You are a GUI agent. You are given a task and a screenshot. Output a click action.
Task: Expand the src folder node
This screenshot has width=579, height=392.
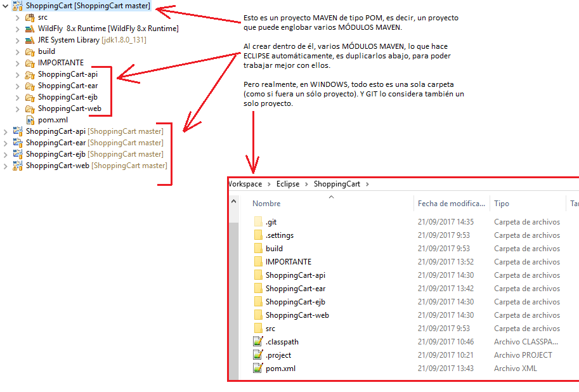point(17,17)
